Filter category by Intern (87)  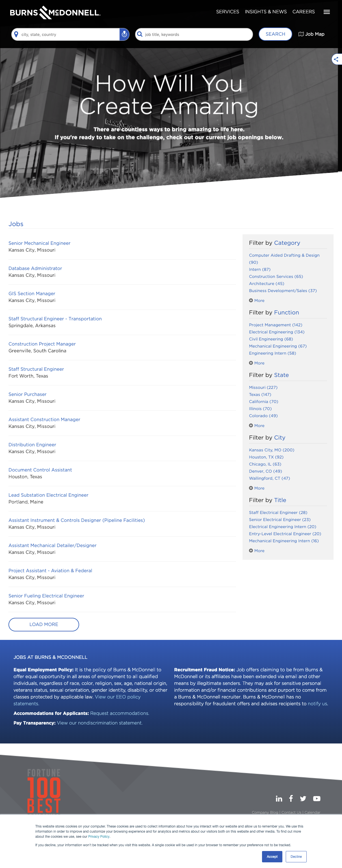260,269
